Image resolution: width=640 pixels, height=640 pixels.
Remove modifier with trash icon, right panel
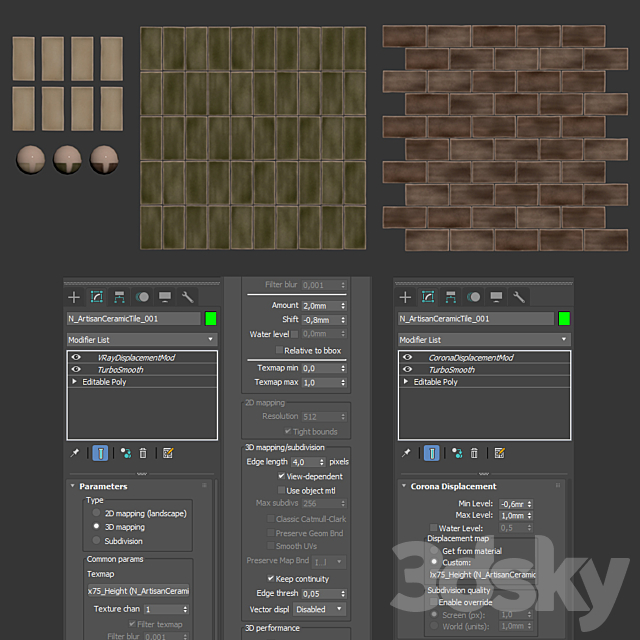474,453
